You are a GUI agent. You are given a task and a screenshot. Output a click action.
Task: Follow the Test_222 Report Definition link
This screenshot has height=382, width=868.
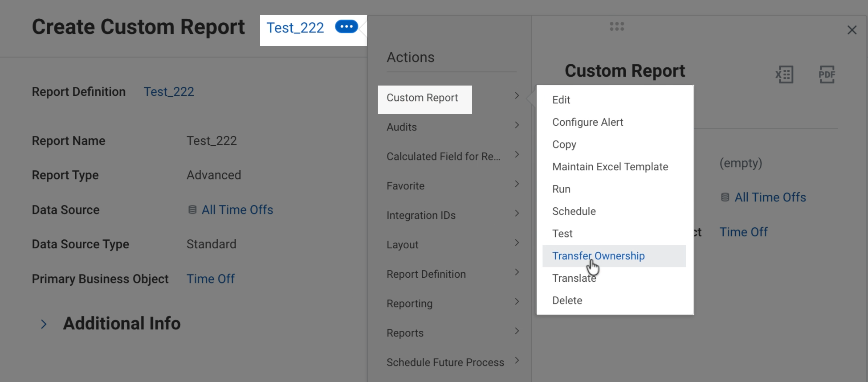(x=169, y=92)
